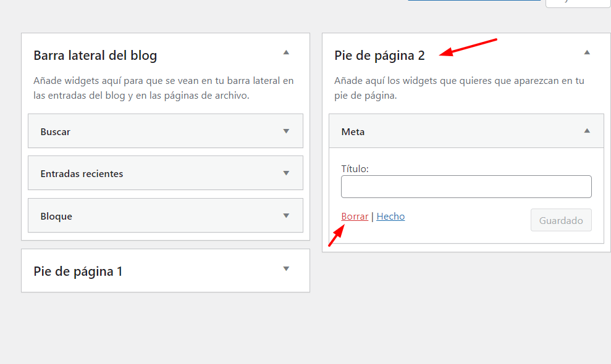611x364 pixels.
Task: Click the Meta widget title
Action: coord(353,132)
